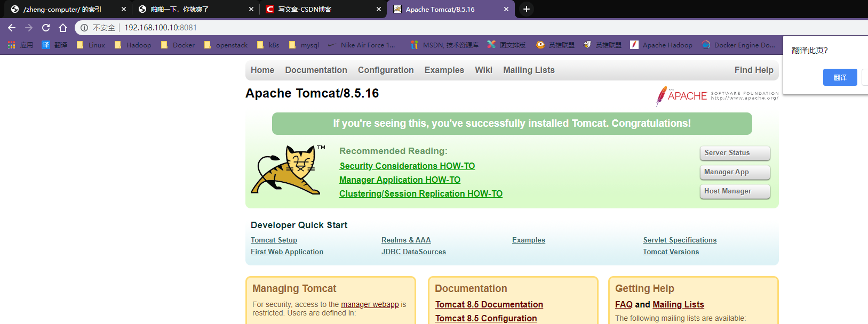Open the Docker bookmark folder

[178, 45]
